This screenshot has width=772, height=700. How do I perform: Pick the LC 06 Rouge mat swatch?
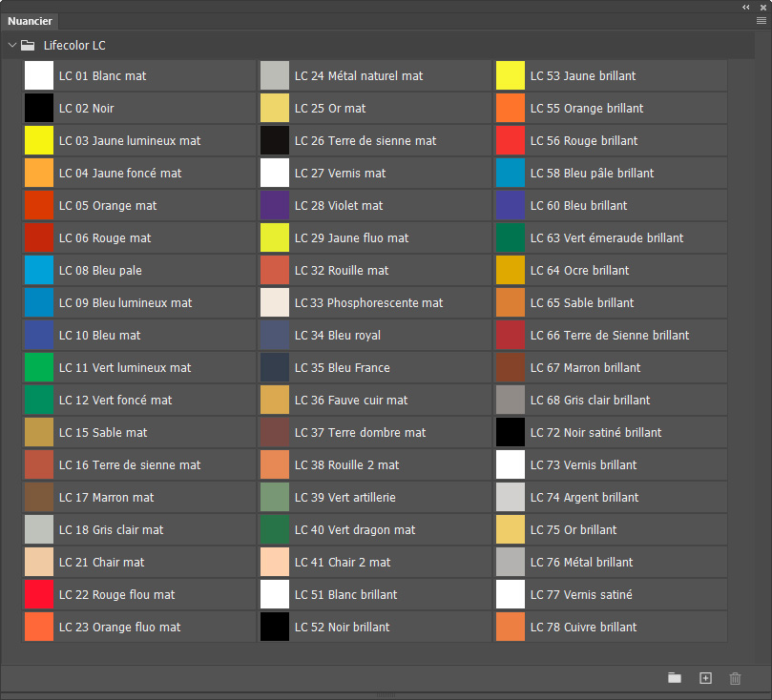[x=39, y=238]
